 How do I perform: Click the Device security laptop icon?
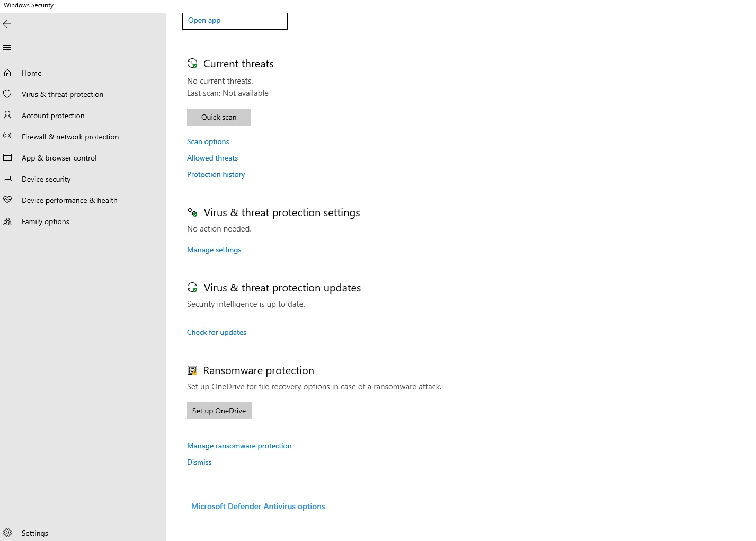7,179
